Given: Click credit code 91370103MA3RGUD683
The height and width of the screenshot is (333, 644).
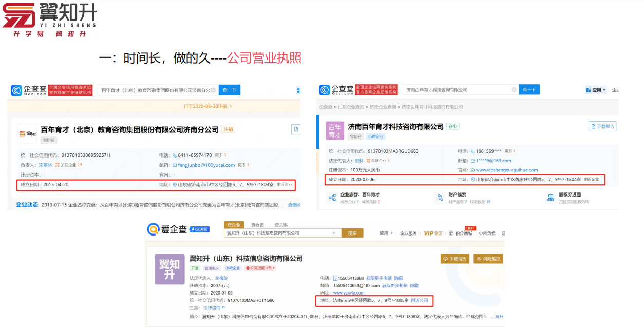Looking at the screenshot, I should [x=393, y=151].
